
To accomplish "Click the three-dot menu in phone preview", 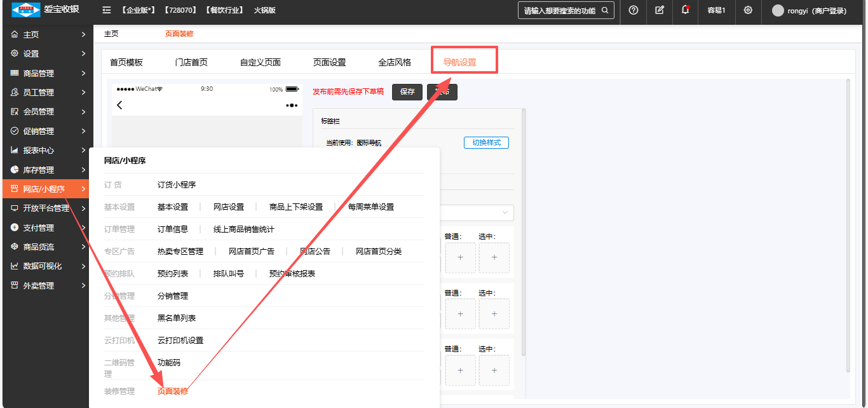I will tap(292, 105).
